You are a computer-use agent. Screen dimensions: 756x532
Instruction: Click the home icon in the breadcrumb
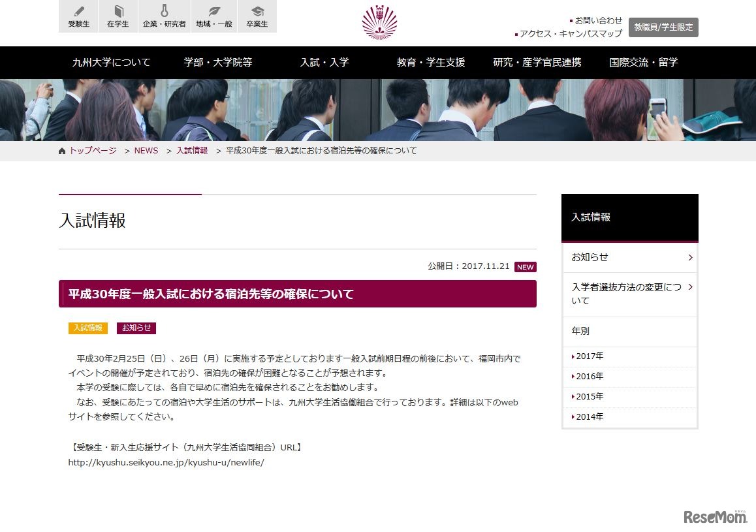point(61,150)
